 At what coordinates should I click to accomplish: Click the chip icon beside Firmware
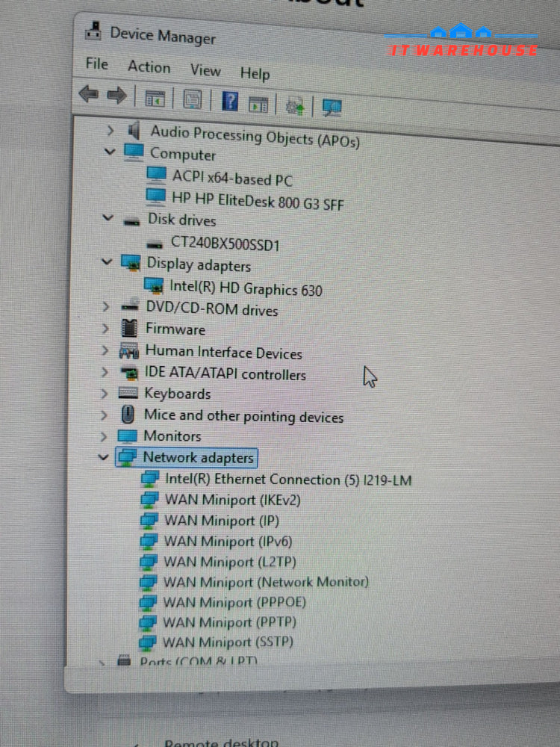click(x=129, y=328)
